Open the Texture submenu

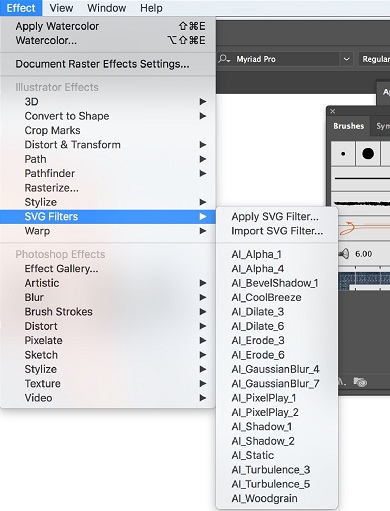(x=108, y=383)
